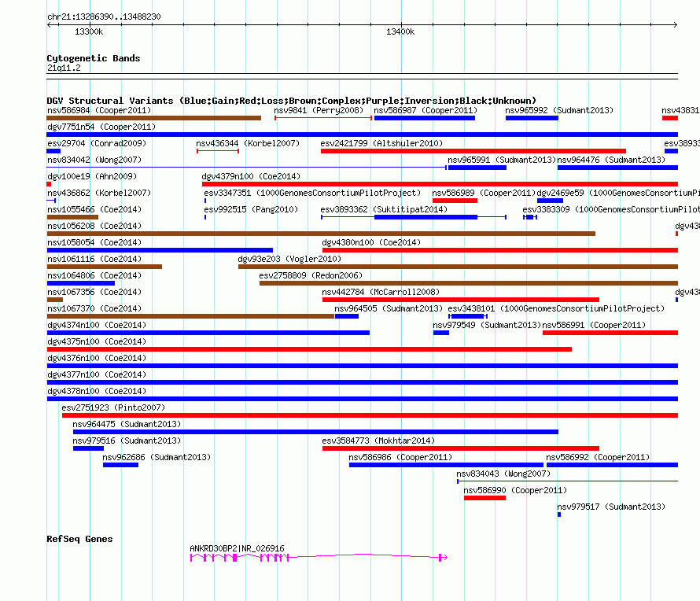Click the nsv586984 (Cooper2011) variant label
Image resolution: width=700 pixels, height=601 pixels.
click(x=99, y=110)
